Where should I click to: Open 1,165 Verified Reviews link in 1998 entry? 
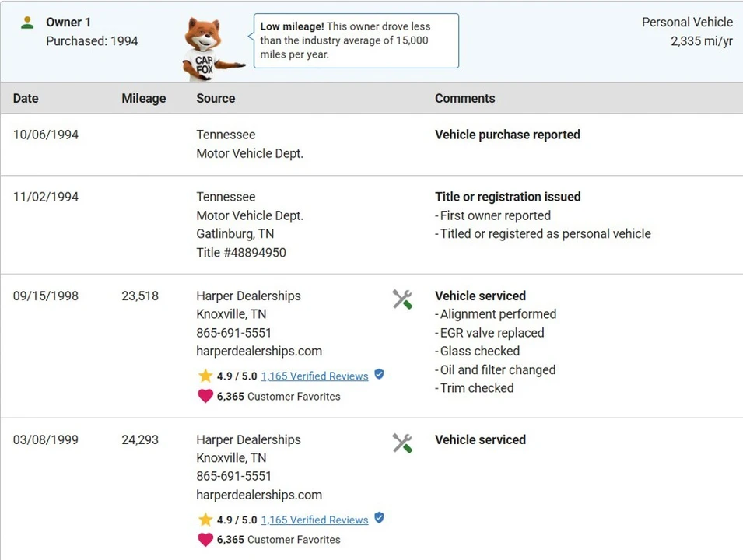pyautogui.click(x=314, y=376)
